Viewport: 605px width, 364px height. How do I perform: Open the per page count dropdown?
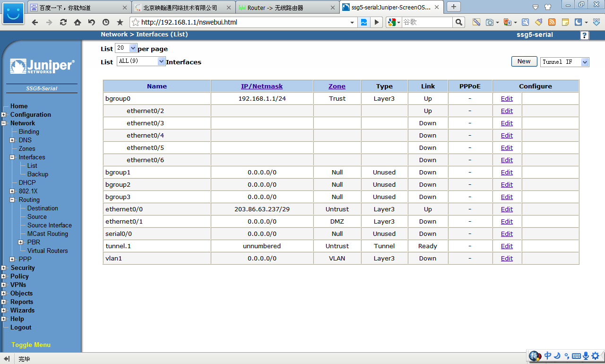coord(132,48)
